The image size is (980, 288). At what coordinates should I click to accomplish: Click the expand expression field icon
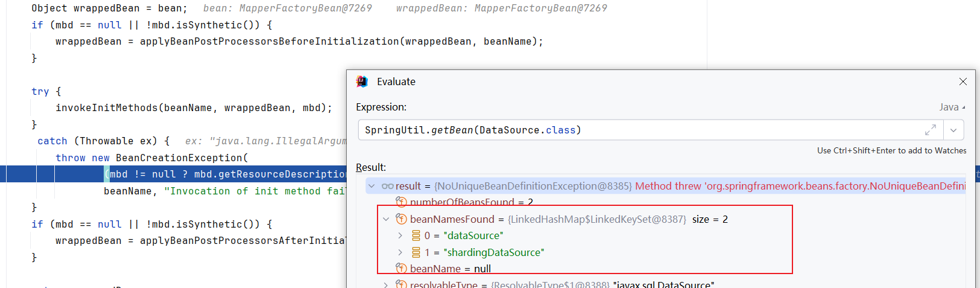pos(931,130)
